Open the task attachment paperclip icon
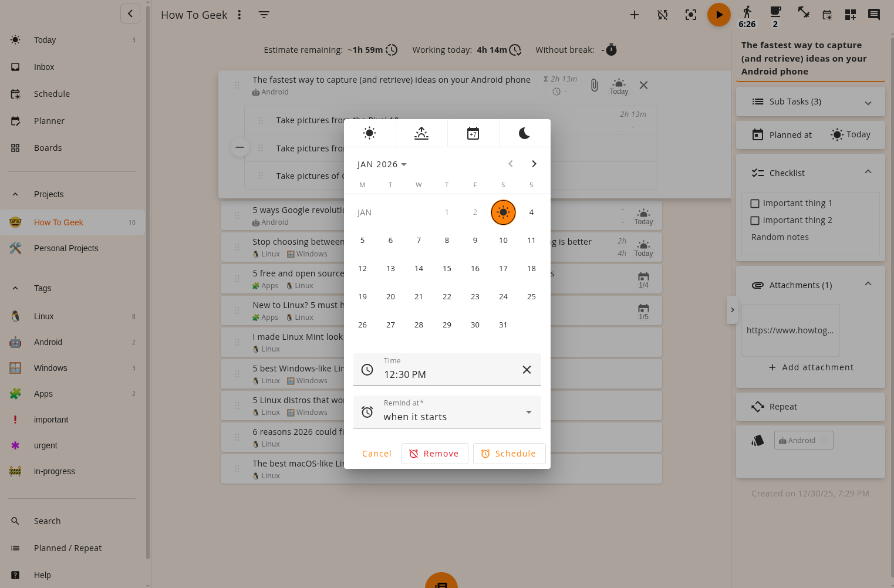 [x=595, y=86]
